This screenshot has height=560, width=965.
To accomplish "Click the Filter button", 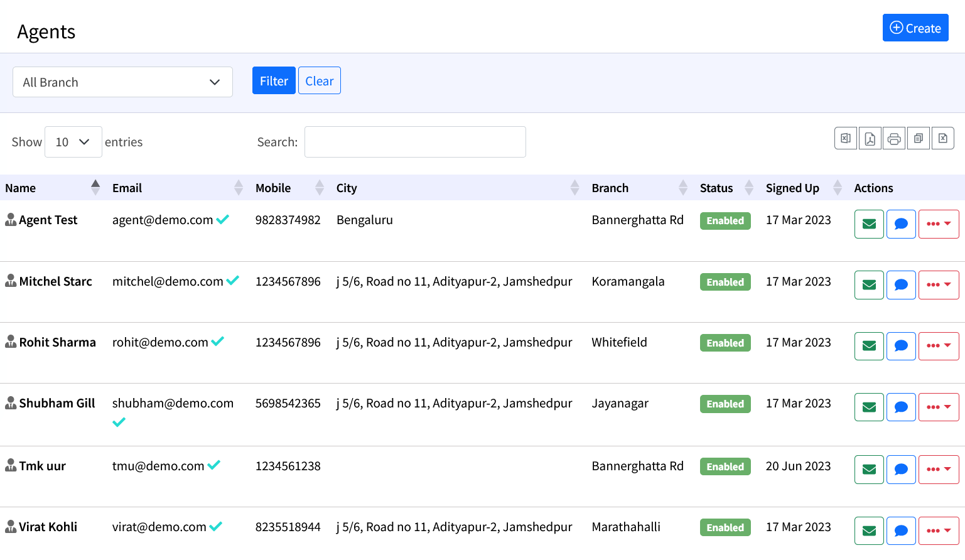I will 274,81.
